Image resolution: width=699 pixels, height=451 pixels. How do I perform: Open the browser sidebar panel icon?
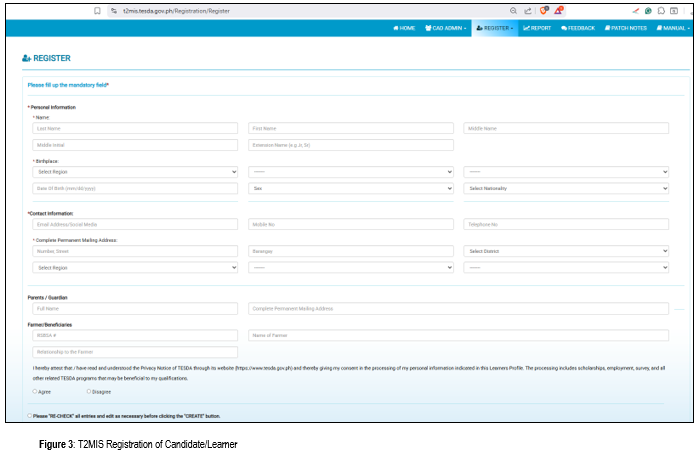click(x=676, y=10)
